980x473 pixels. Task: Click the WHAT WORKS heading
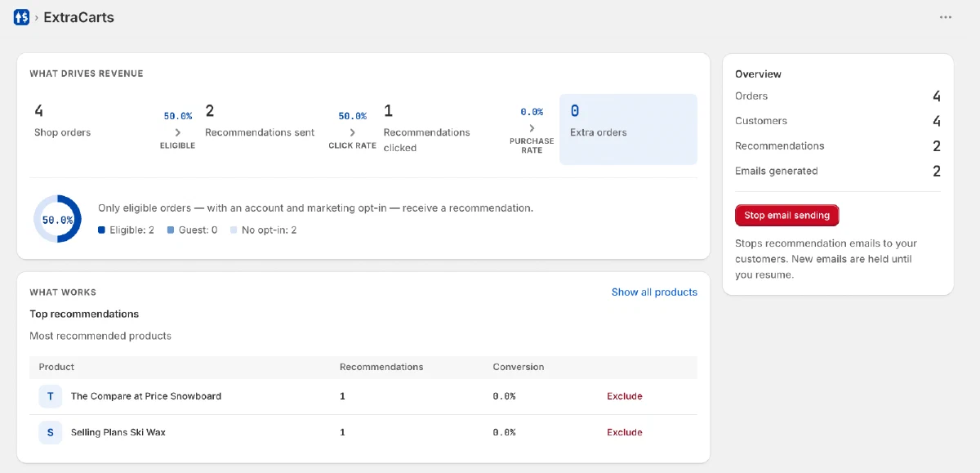[x=63, y=292]
